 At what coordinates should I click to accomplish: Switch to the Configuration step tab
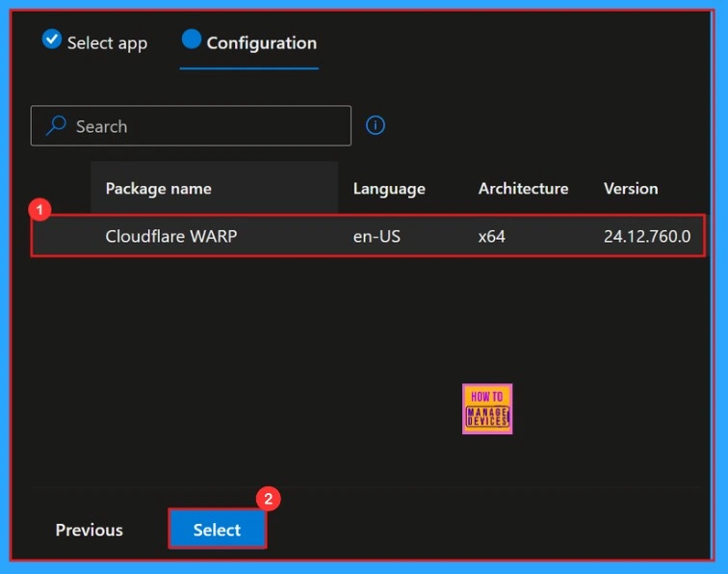pyautogui.click(x=249, y=42)
